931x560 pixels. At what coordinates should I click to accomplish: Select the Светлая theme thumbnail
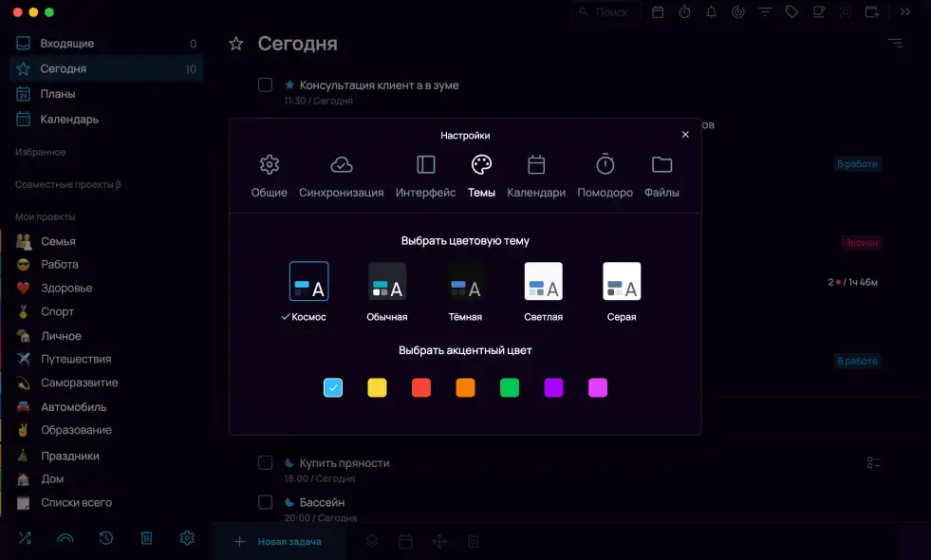(x=544, y=281)
